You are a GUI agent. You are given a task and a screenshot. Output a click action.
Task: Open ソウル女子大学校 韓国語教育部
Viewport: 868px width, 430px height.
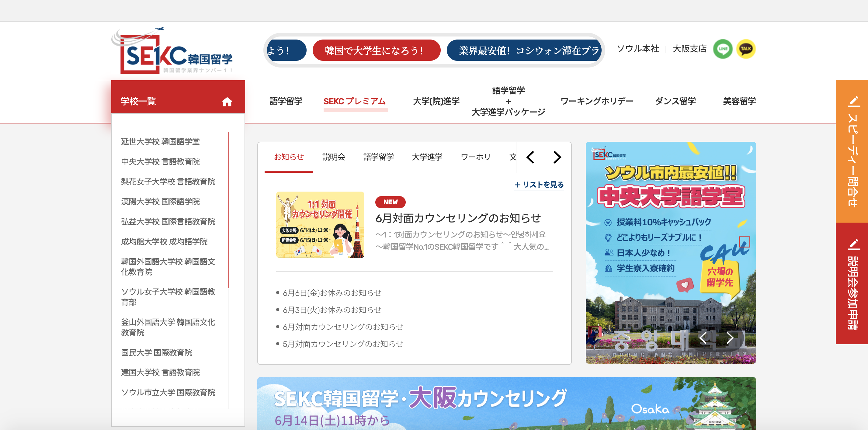pyautogui.click(x=168, y=297)
